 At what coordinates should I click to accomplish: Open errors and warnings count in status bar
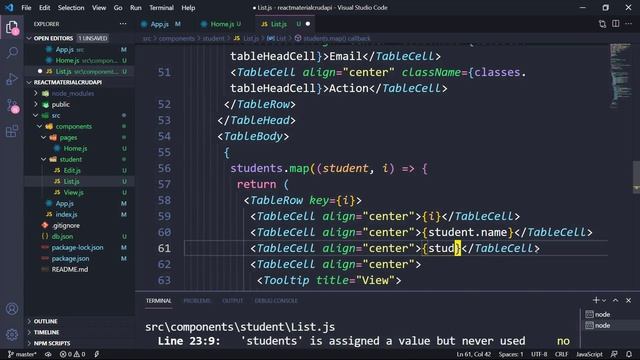(x=73, y=354)
